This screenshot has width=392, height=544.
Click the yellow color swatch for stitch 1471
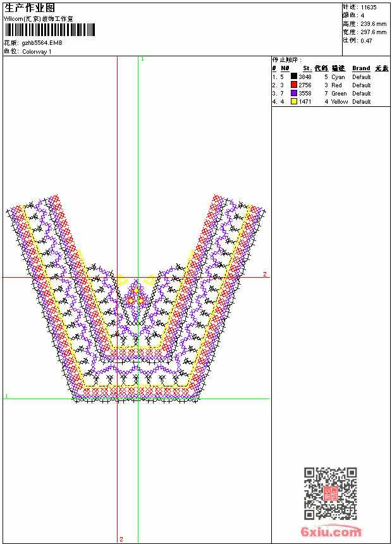point(294,101)
